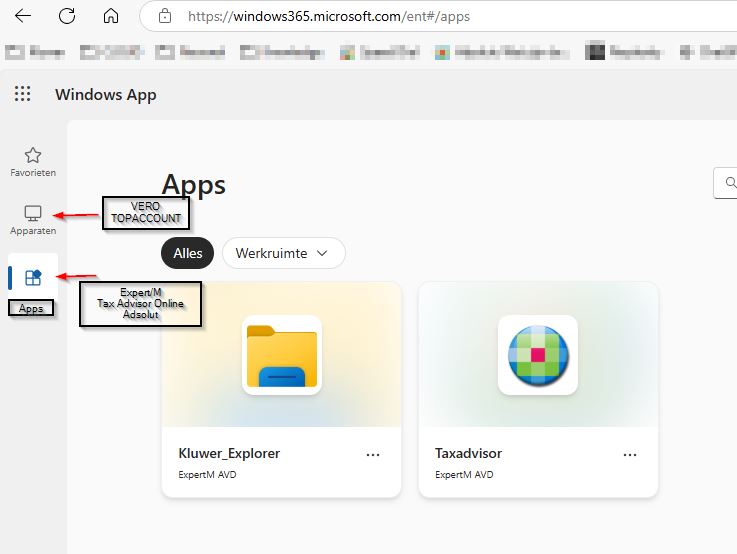Launch the Taxadvisor app icon
Viewport: 737px width, 554px height.
(x=538, y=355)
